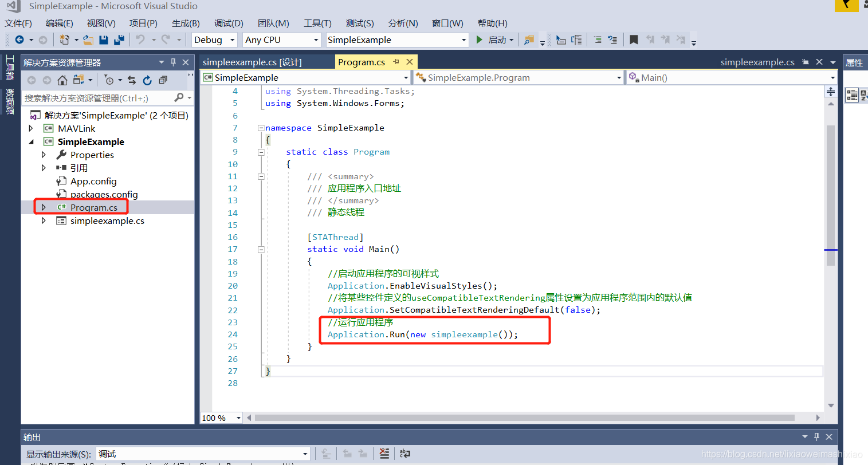868x465 pixels.
Task: Click the green Start (启动) play button
Action: click(x=480, y=40)
